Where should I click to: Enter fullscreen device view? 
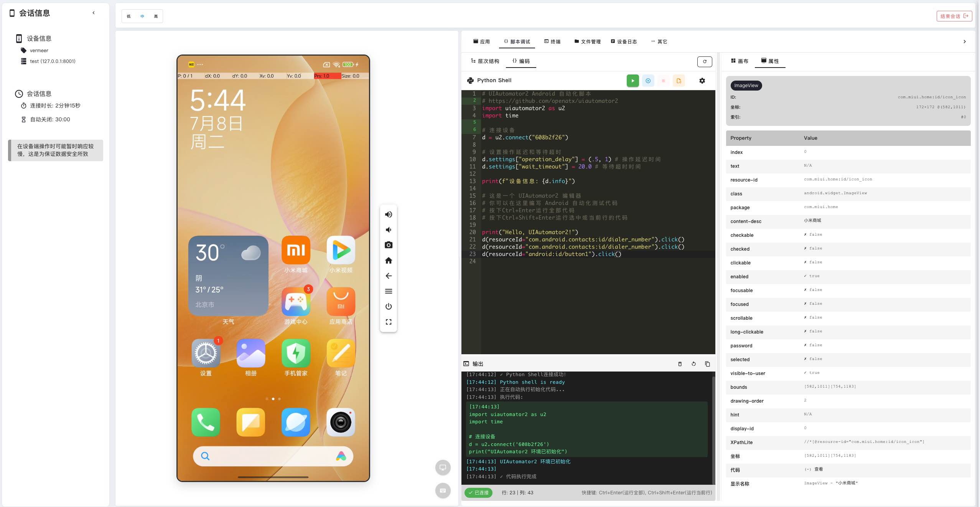pyautogui.click(x=389, y=322)
